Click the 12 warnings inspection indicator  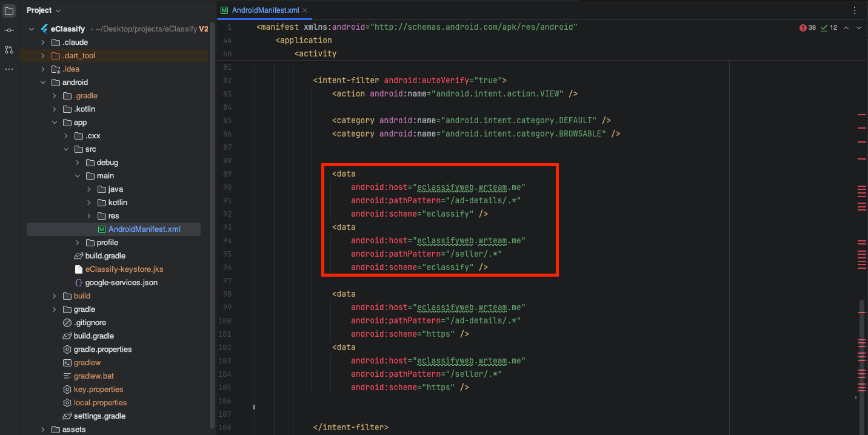(x=828, y=27)
